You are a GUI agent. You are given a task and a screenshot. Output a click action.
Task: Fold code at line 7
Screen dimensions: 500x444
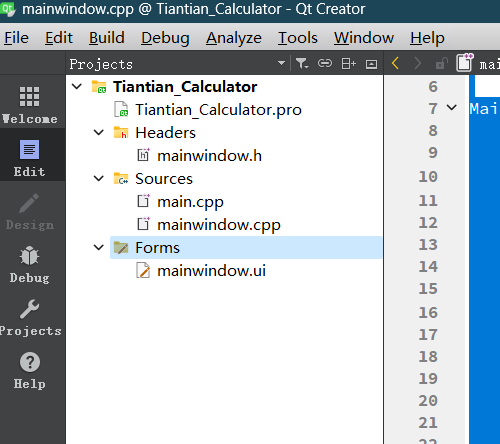[452, 108]
